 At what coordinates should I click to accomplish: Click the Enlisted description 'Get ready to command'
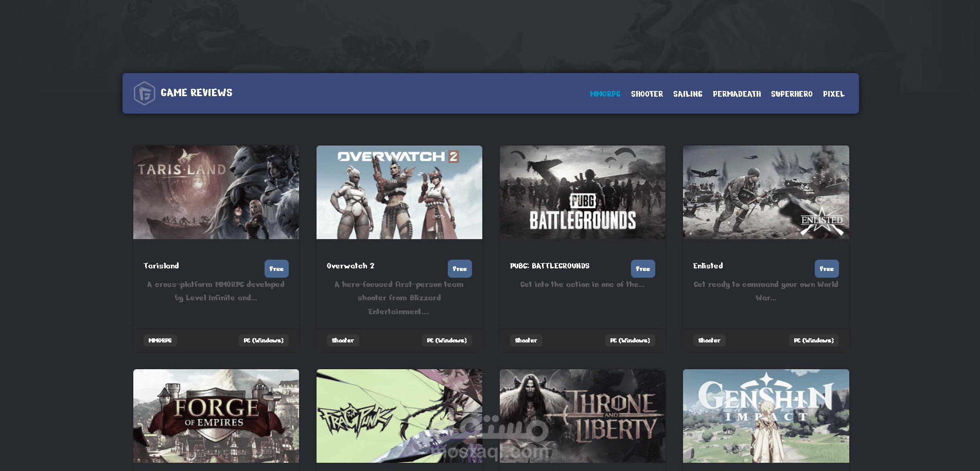tap(766, 291)
